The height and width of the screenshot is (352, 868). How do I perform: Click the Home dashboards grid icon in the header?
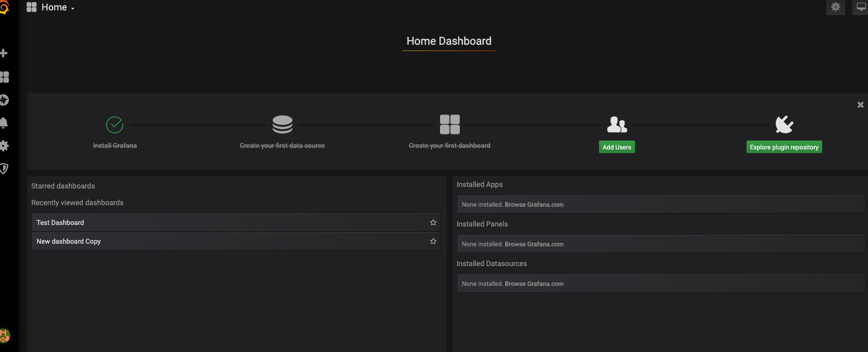point(31,7)
